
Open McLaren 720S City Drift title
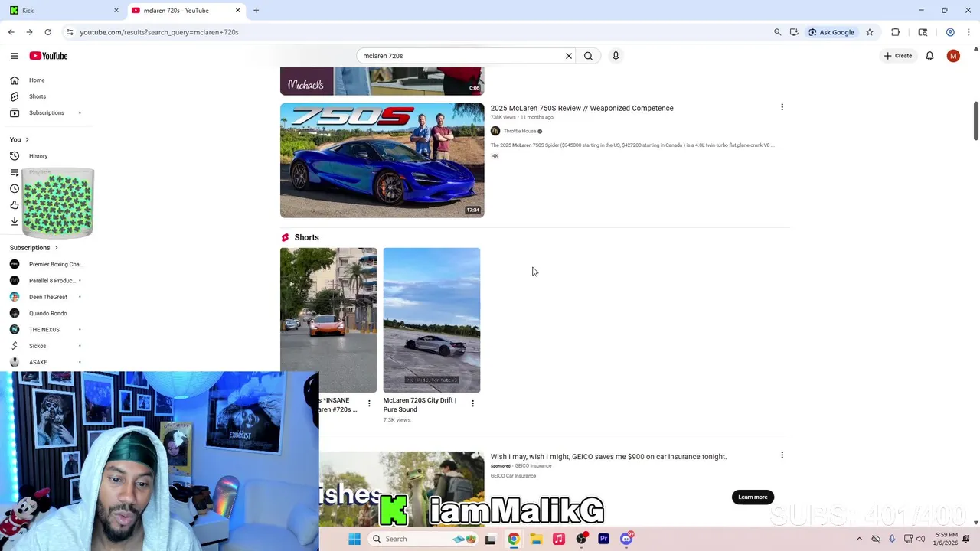pyautogui.click(x=420, y=405)
